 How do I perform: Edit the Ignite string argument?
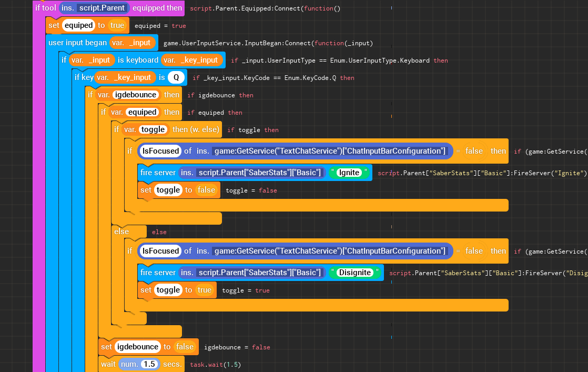click(x=349, y=172)
